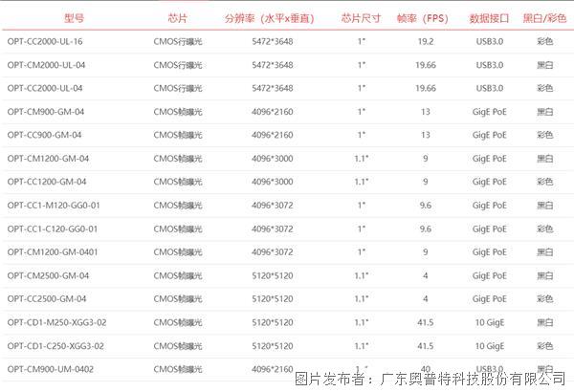The image size is (574, 392).
Task: Select 10 GigE in OPT-CD1-C250-XGG3-02 row
Action: 490,346
